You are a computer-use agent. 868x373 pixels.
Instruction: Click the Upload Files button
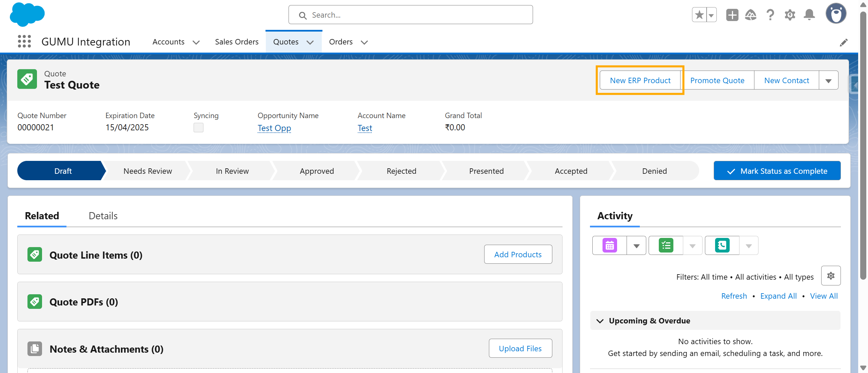[x=520, y=348]
